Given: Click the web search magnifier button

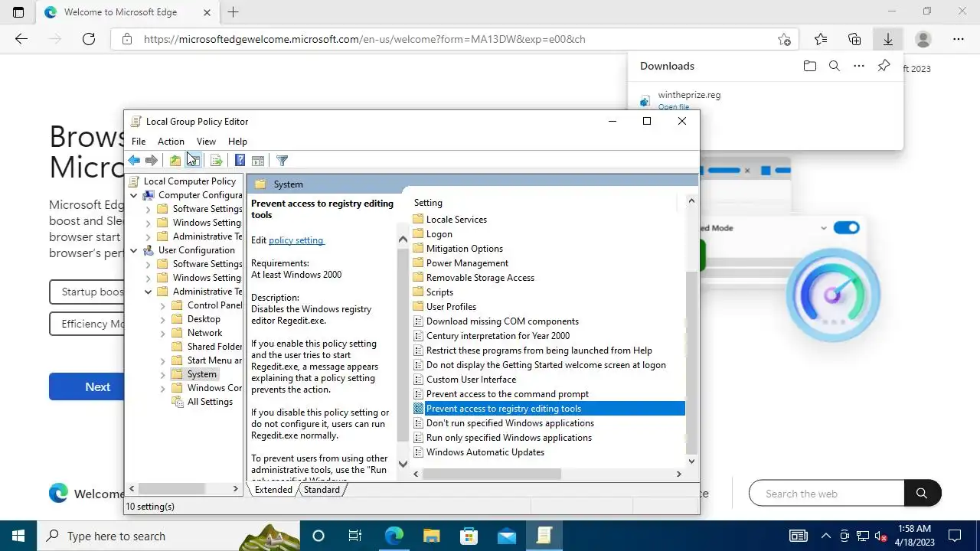Looking at the screenshot, I should point(923,494).
